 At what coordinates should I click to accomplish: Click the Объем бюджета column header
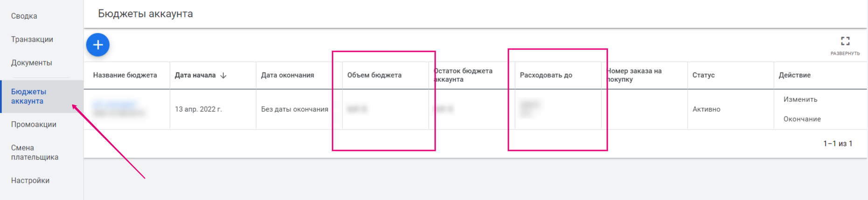374,75
